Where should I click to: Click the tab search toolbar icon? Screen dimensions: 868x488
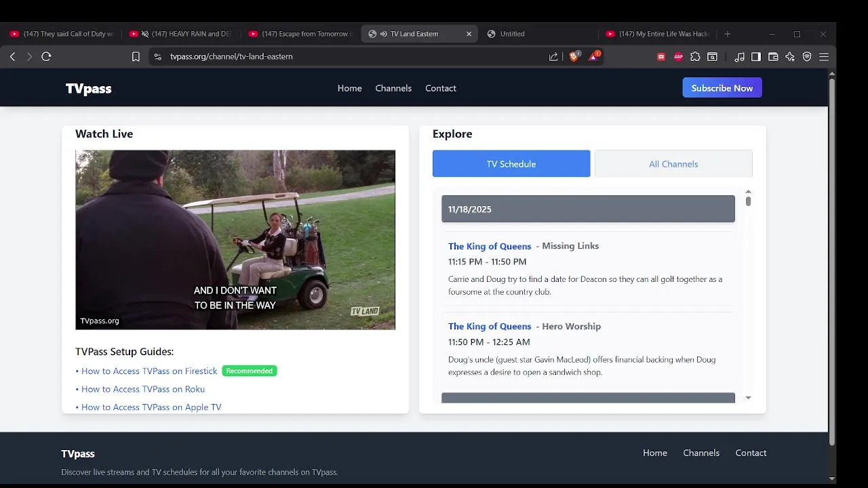(x=712, y=57)
